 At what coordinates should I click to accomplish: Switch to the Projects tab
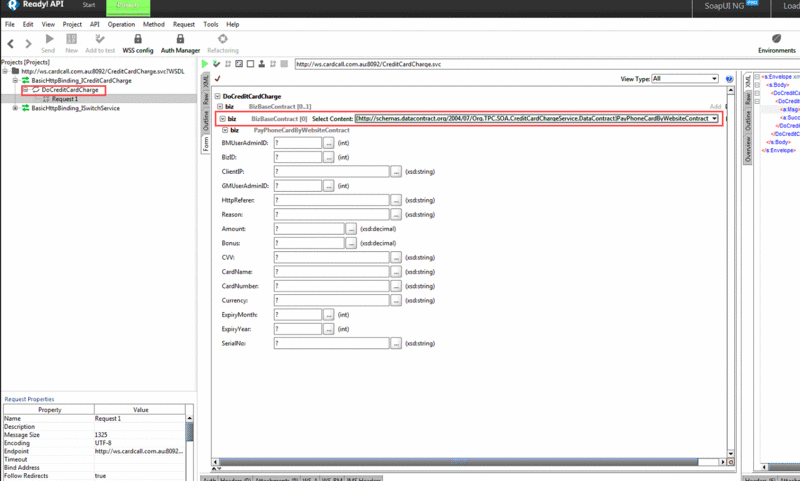(127, 6)
